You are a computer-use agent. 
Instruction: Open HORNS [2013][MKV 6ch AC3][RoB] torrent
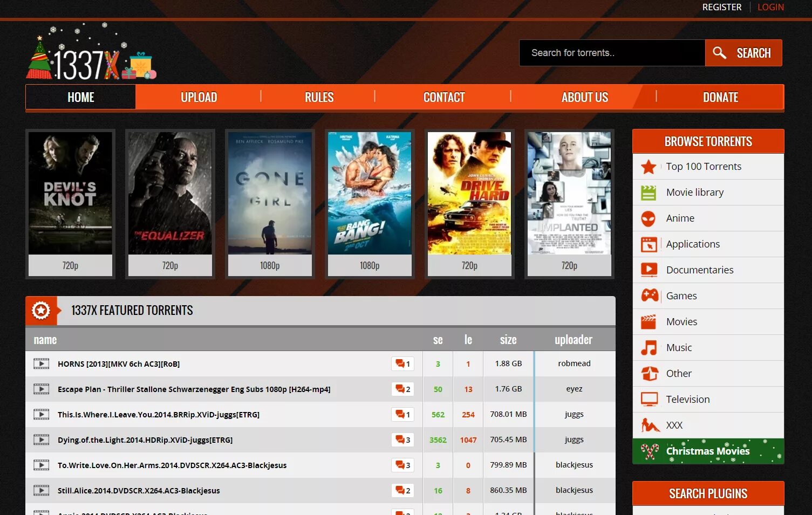click(x=119, y=364)
